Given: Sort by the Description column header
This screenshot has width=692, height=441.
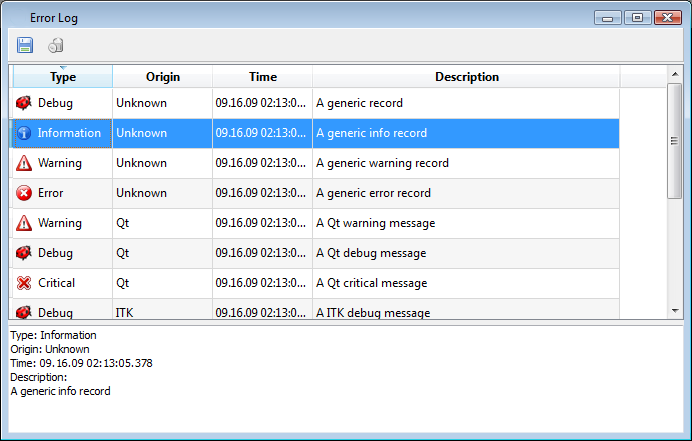Looking at the screenshot, I should point(466,77).
